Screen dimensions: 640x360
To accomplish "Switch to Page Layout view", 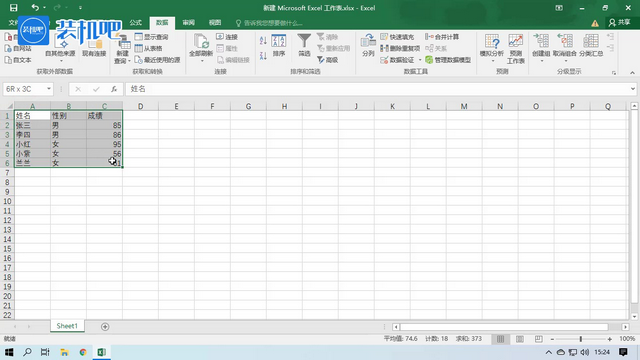I will [x=520, y=339].
